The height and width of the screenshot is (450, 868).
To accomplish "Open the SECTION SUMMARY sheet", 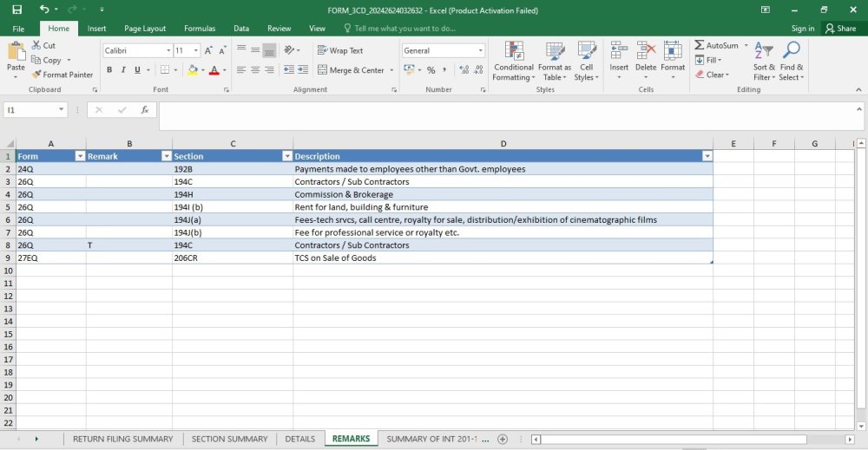I will click(x=229, y=439).
